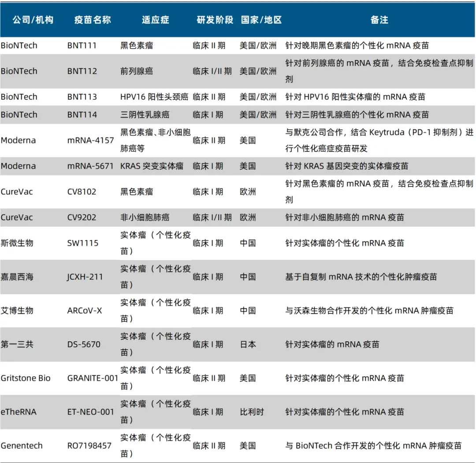Image resolution: width=476 pixels, height=463 pixels.
Task: Select the ARCoV-X vaccine cell
Action: (85, 310)
